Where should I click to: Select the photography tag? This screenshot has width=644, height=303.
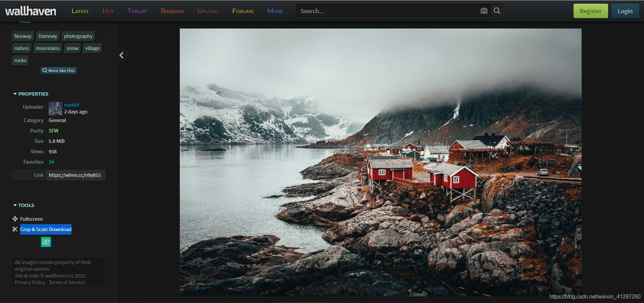pos(78,36)
